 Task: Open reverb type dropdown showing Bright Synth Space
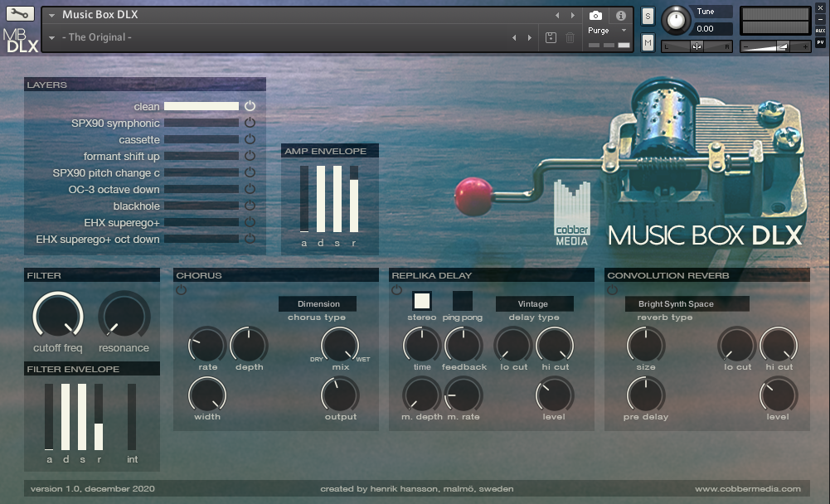(687, 304)
